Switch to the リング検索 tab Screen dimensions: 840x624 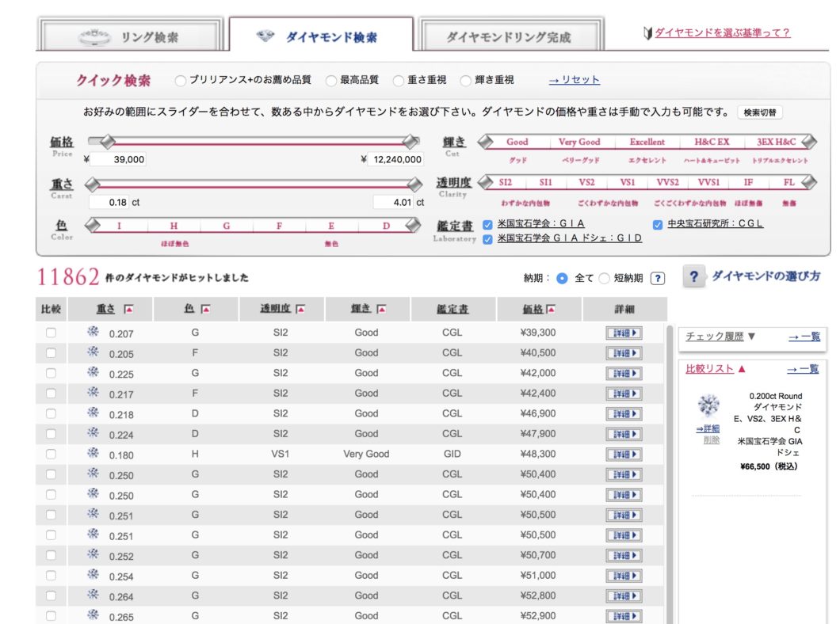point(130,36)
